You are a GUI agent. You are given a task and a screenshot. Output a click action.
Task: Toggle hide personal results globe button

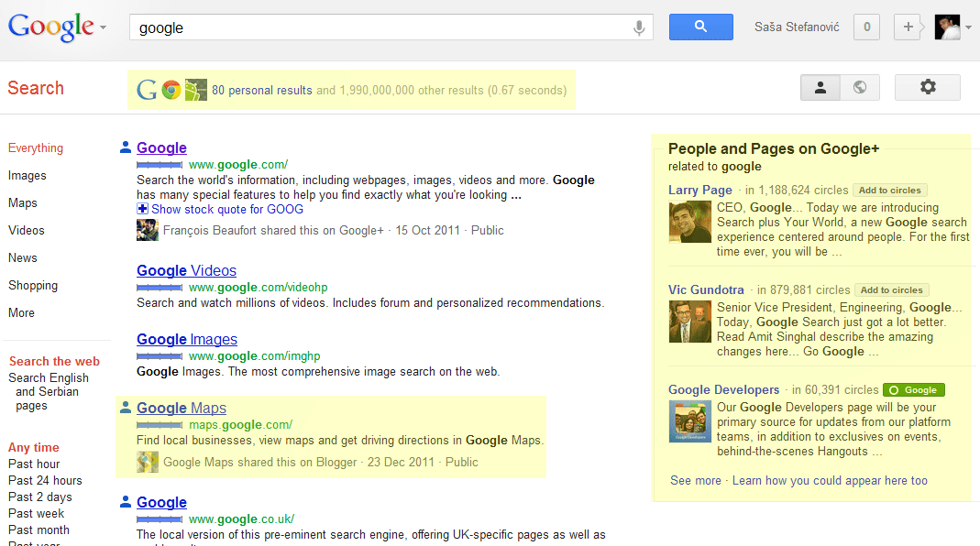click(x=860, y=87)
